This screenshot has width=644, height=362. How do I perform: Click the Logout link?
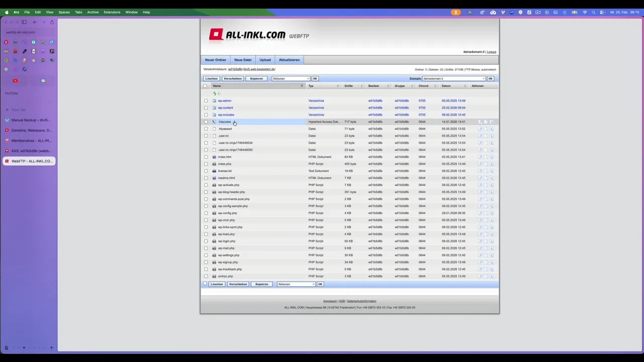point(491,51)
